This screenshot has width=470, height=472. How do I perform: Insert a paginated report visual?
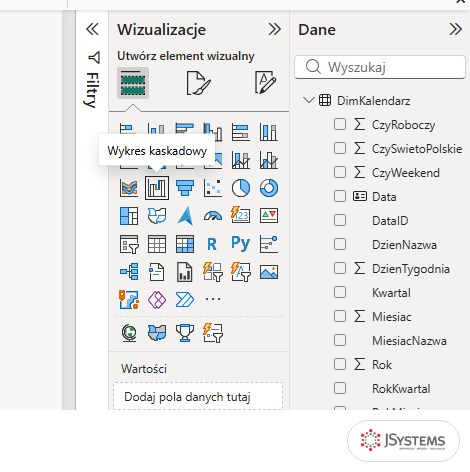point(185,272)
